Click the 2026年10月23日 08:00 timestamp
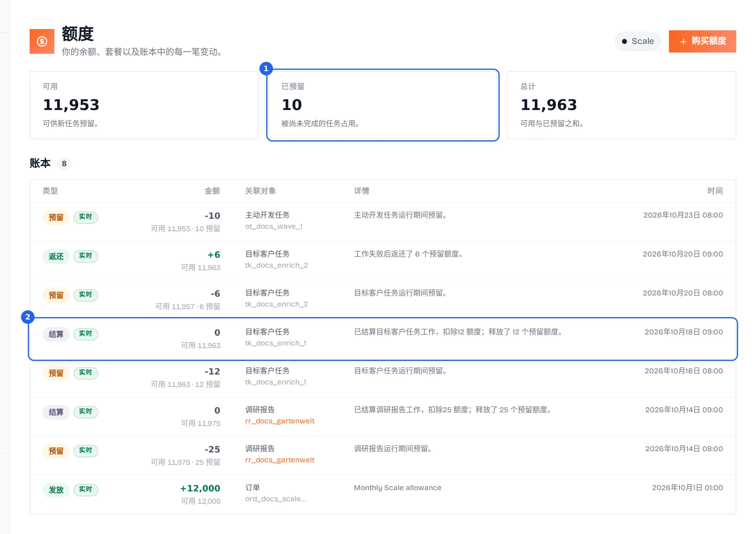 coord(683,215)
